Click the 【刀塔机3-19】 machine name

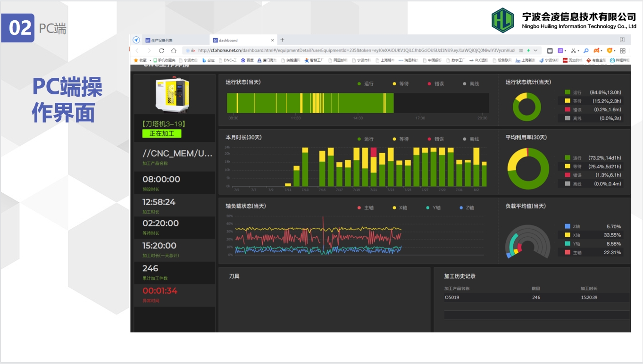pyautogui.click(x=163, y=124)
